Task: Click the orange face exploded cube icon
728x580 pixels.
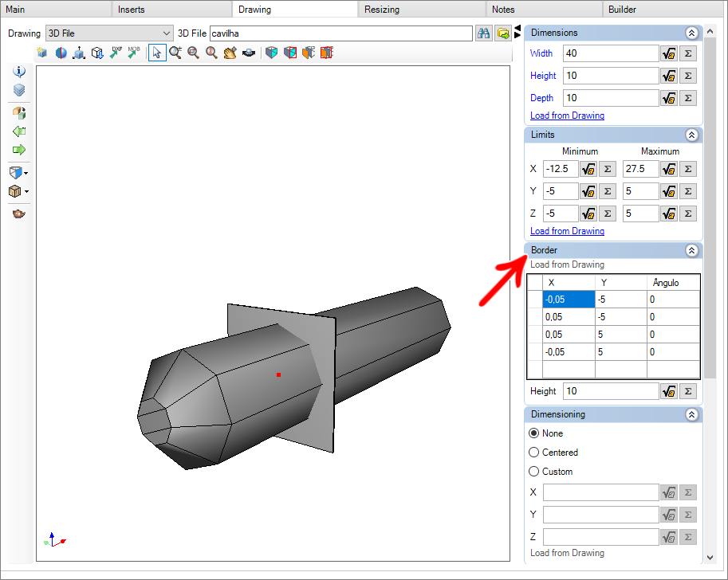Action: tap(309, 53)
